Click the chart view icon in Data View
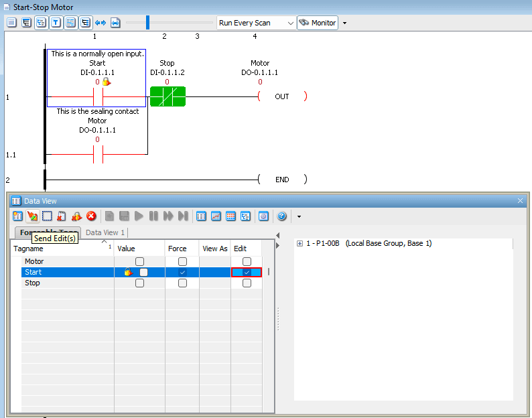 click(216, 216)
